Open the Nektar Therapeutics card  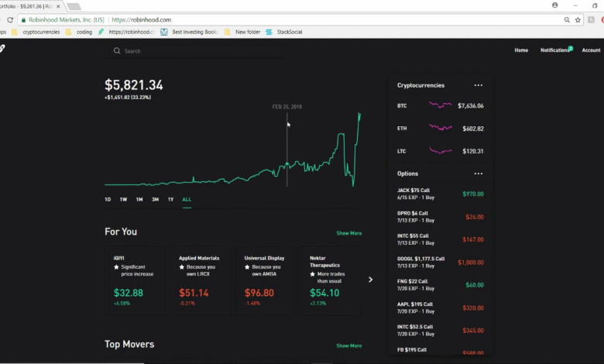coord(331,280)
